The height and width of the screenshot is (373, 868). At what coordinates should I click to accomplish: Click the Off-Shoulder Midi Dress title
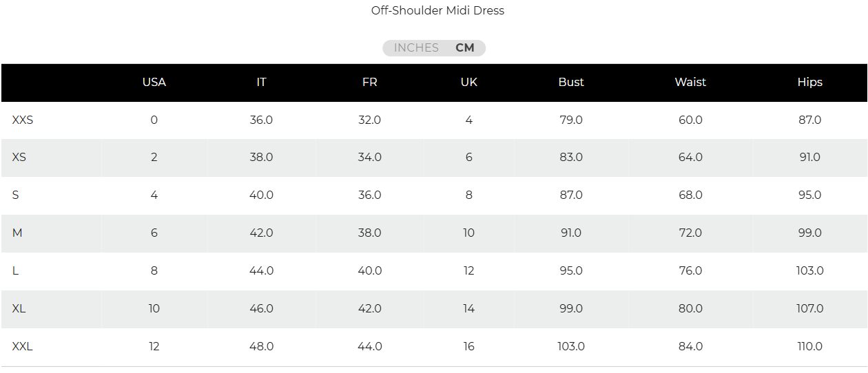click(x=437, y=10)
